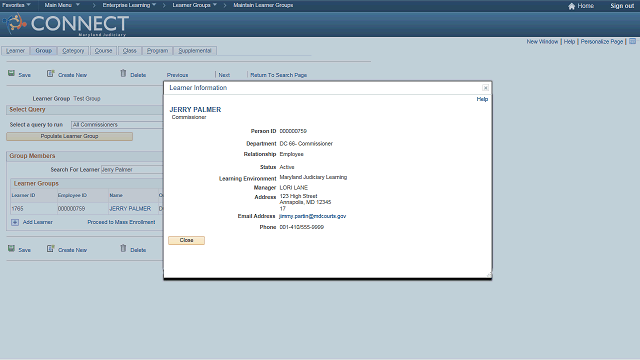Click Proceed to Mass Enrollment link
640x360 pixels.
click(x=121, y=222)
